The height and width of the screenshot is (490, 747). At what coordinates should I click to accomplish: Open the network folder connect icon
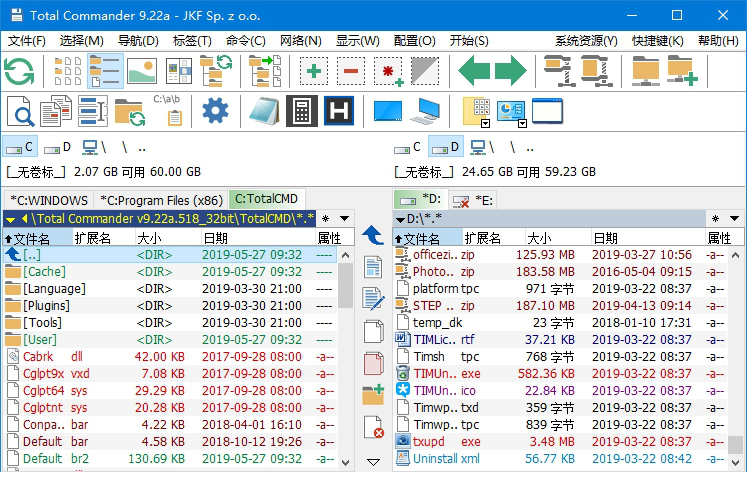pos(645,71)
